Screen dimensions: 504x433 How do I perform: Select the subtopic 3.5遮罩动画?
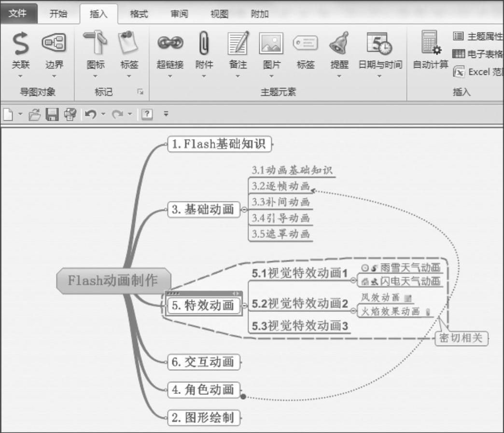pos(280,234)
